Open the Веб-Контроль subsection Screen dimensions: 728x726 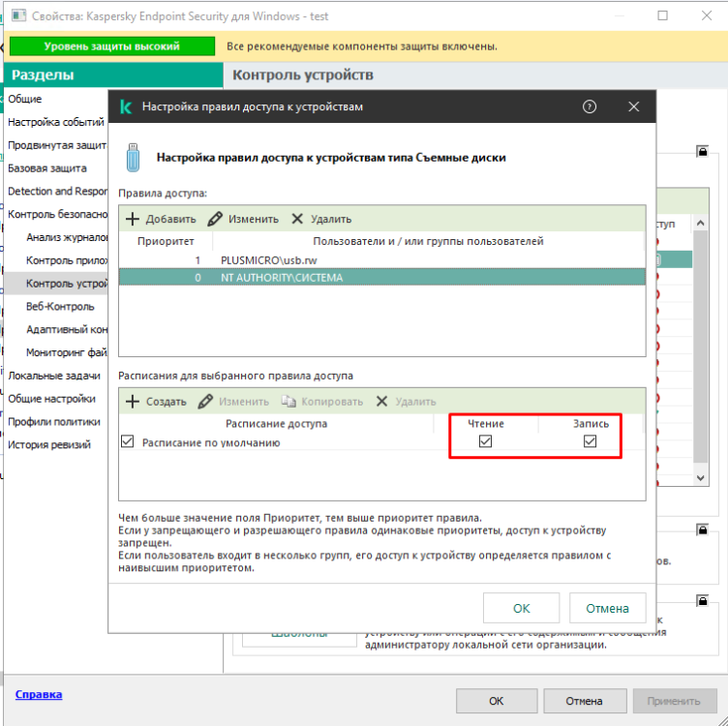point(60,306)
